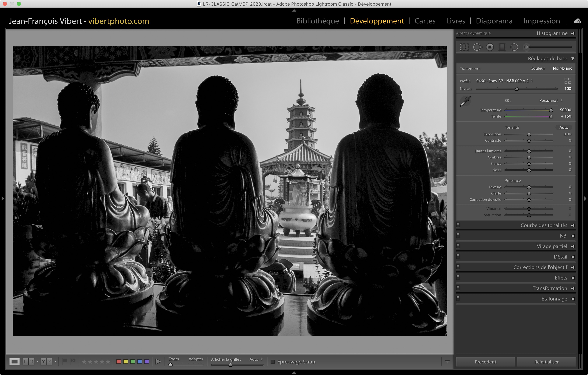Image resolution: width=588 pixels, height=375 pixels.
Task: Select the Graduated Filter tool
Action: click(x=502, y=47)
